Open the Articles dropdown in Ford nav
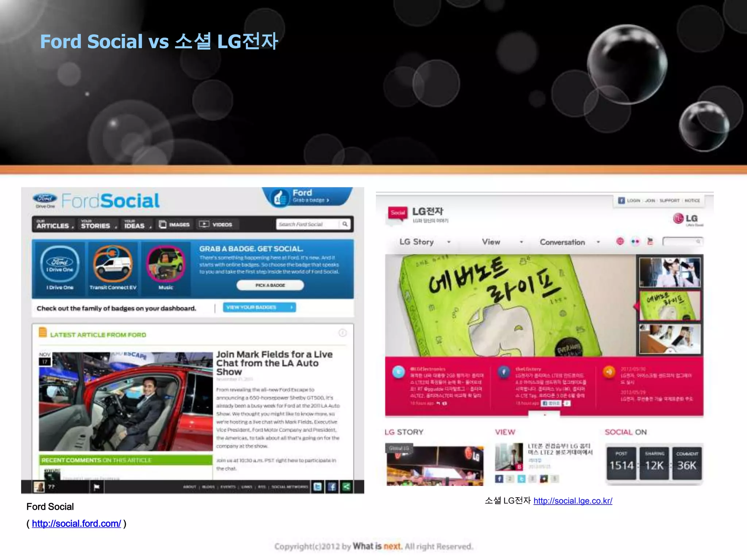The image size is (747, 560). coord(55,224)
